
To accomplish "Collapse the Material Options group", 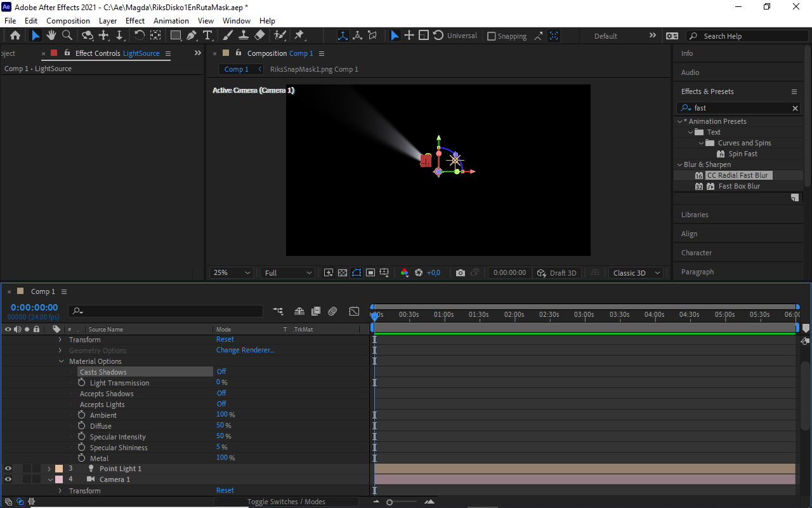I will tap(62, 361).
